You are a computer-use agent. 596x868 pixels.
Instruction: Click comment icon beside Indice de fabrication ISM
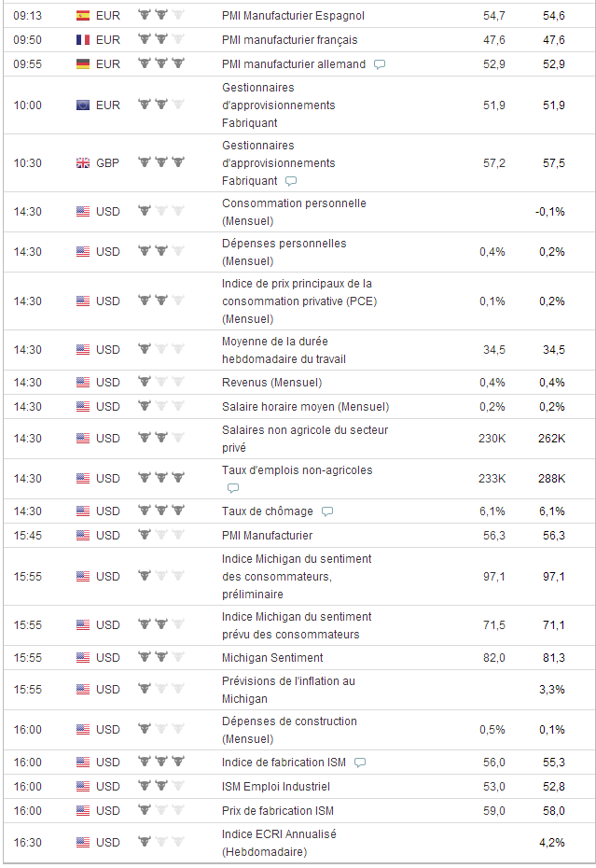tap(360, 763)
